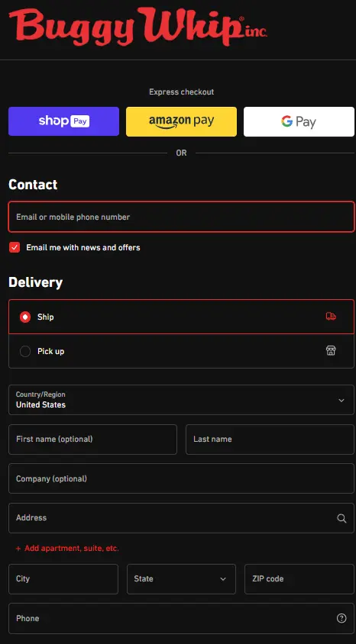The width and height of the screenshot is (356, 644).
Task: Add apartment, suite, etc. link
Action: pos(72,549)
